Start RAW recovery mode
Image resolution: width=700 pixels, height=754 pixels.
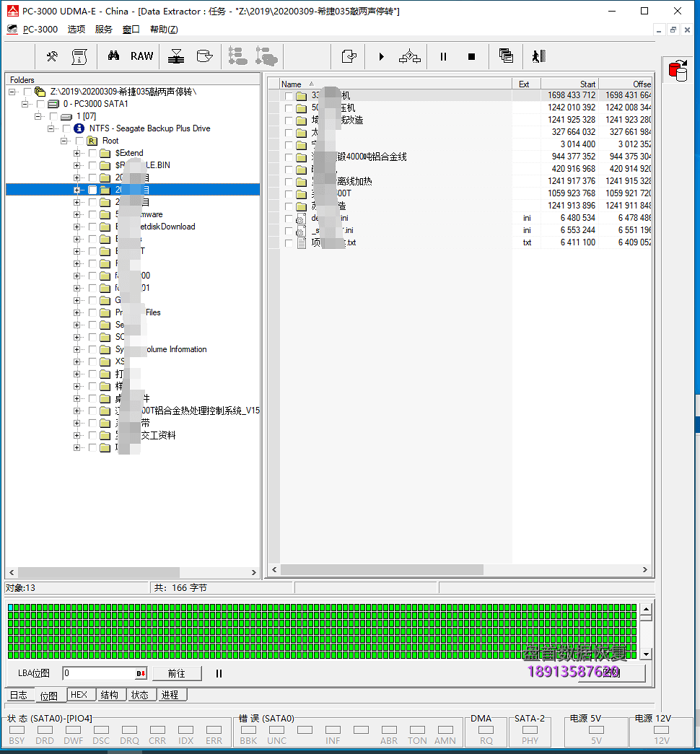tap(142, 56)
